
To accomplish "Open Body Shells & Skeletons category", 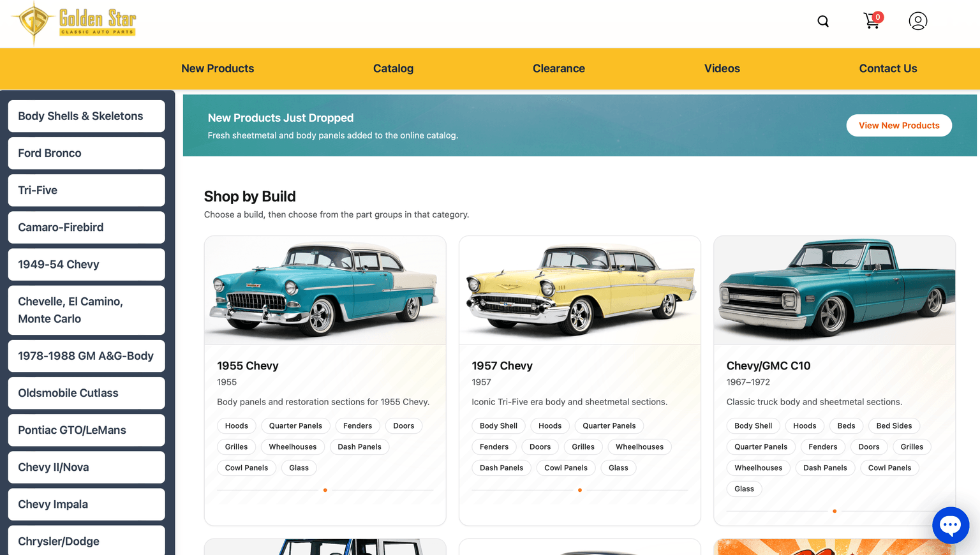I will [86, 116].
